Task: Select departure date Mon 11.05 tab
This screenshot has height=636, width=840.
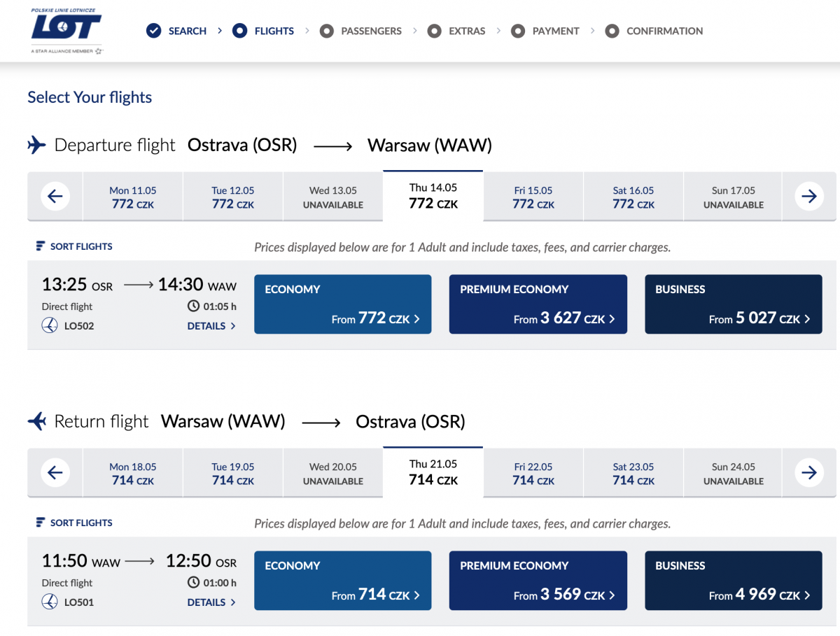Action: coord(133,197)
